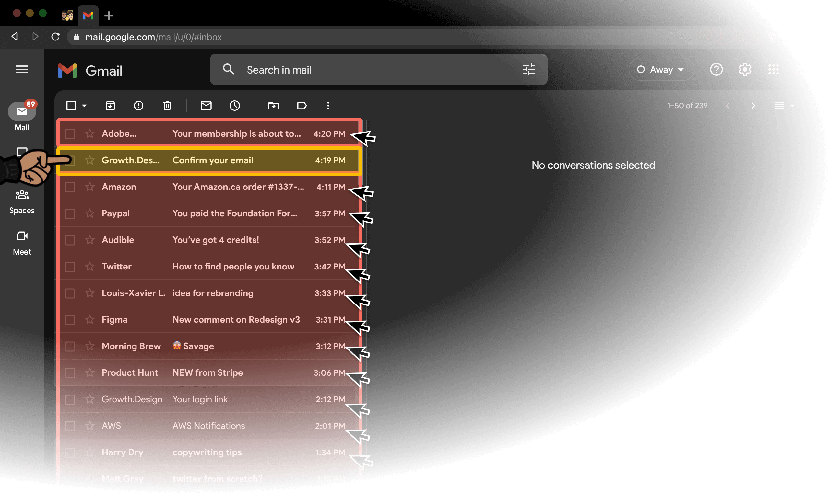830x504 pixels.
Task: Reload the page
Action: pos(55,36)
